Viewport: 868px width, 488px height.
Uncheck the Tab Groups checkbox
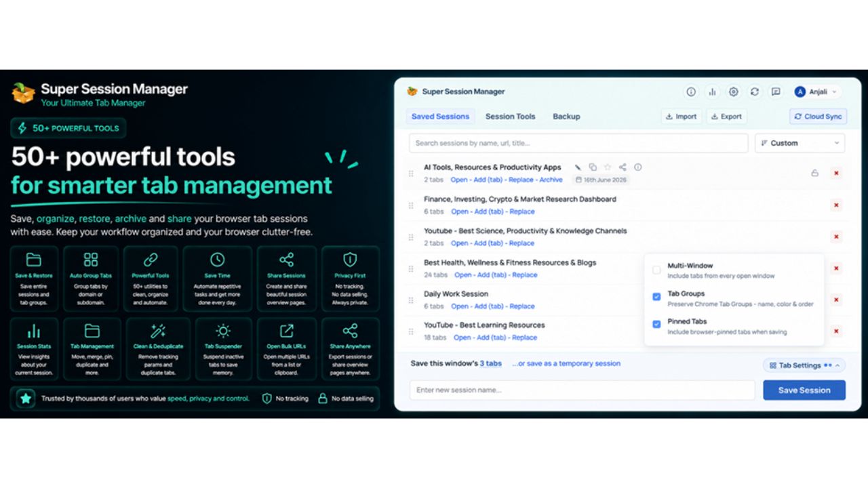point(656,297)
